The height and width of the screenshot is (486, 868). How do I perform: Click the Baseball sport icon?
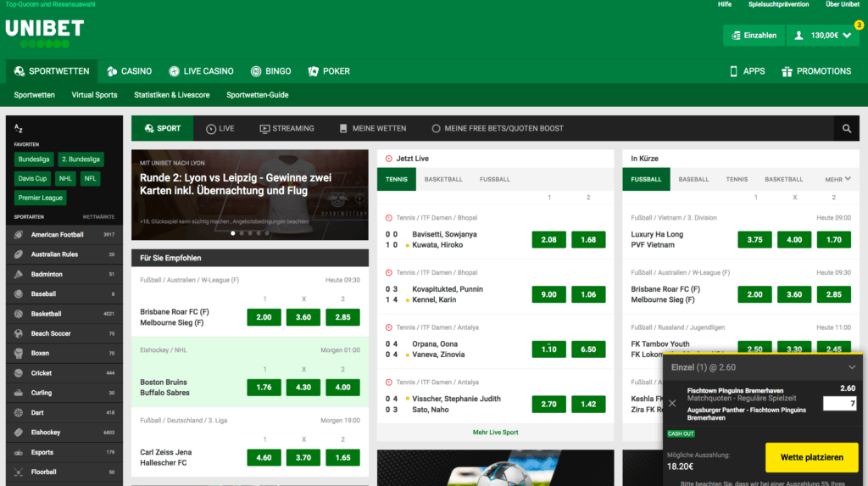coord(19,293)
